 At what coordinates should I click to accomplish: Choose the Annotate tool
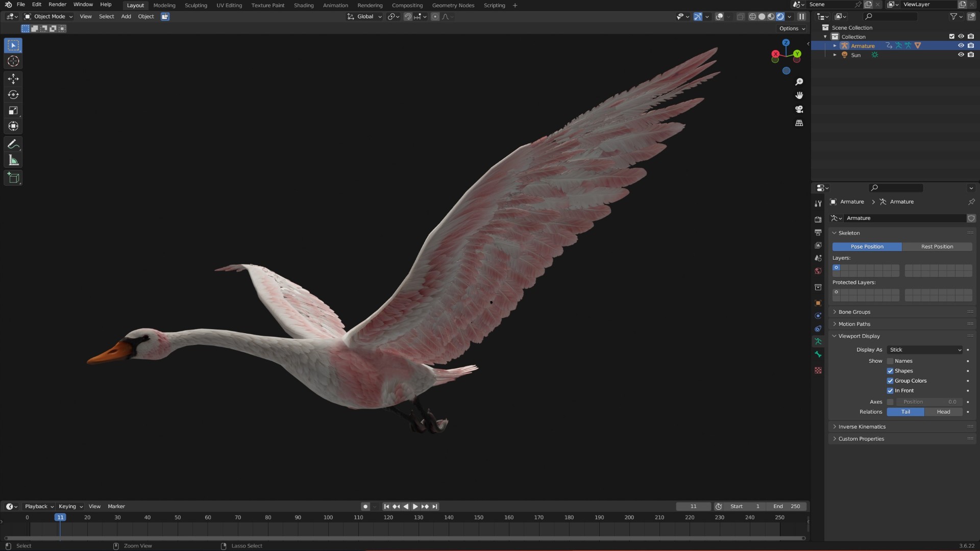click(13, 144)
